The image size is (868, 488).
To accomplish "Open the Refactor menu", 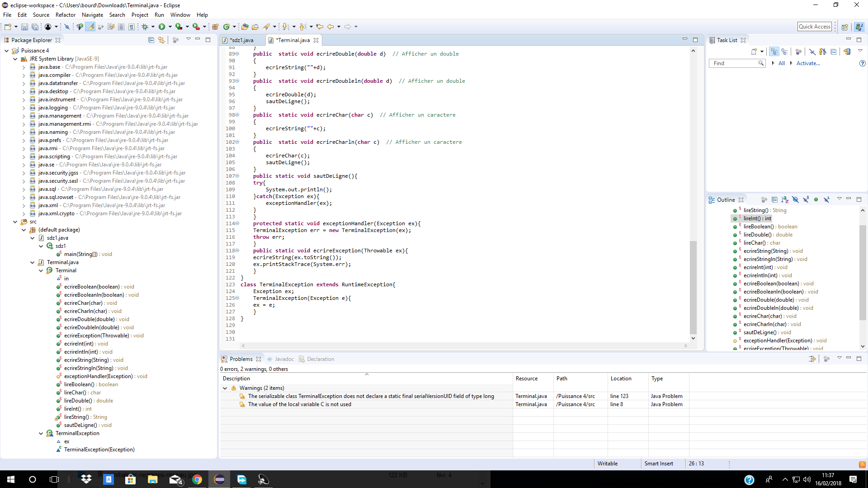I will click(x=65, y=14).
